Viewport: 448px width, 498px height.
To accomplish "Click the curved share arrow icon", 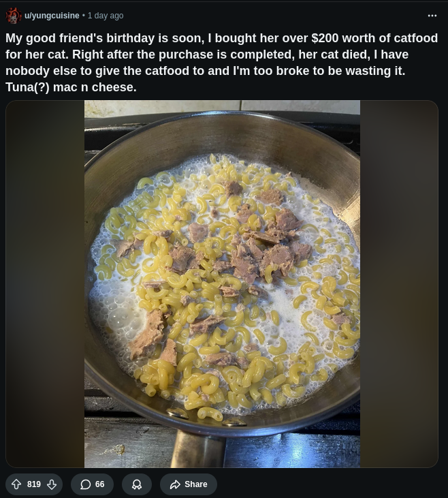I will coord(175,484).
